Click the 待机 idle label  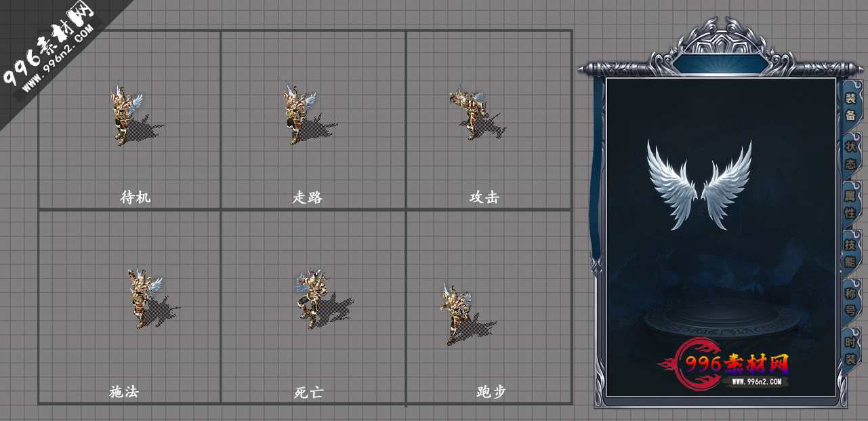coord(136,197)
